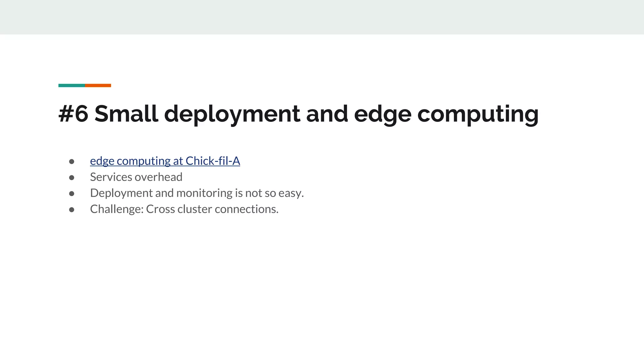Select the slide title about edge computing

tap(298, 114)
